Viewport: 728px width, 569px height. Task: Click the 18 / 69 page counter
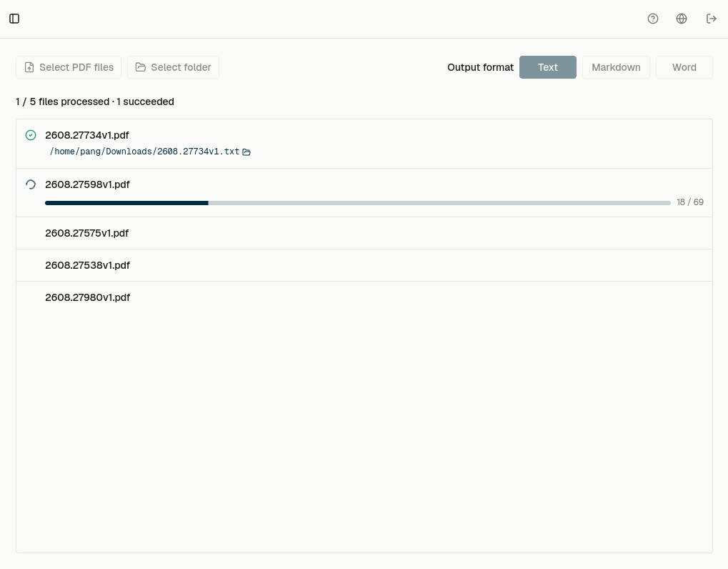coord(690,202)
